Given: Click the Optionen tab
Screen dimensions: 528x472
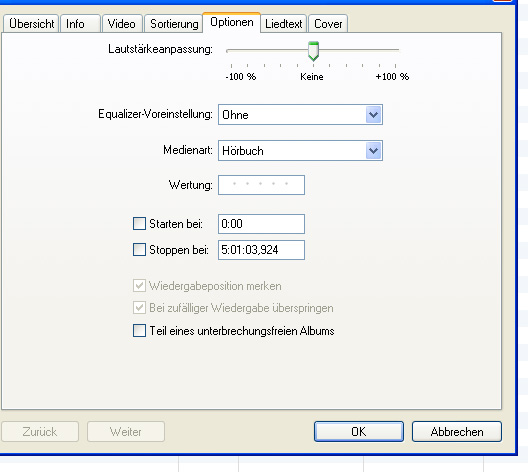Looking at the screenshot, I should [231, 23].
